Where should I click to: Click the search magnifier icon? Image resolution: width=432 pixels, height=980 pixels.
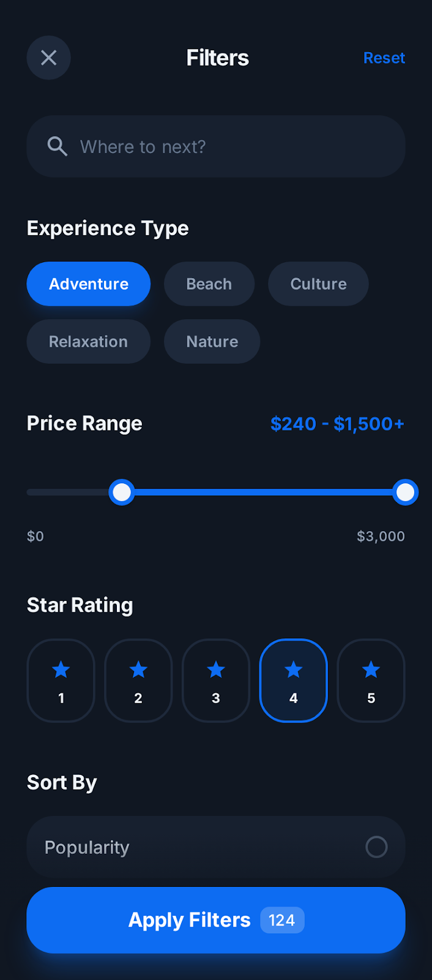(58, 146)
